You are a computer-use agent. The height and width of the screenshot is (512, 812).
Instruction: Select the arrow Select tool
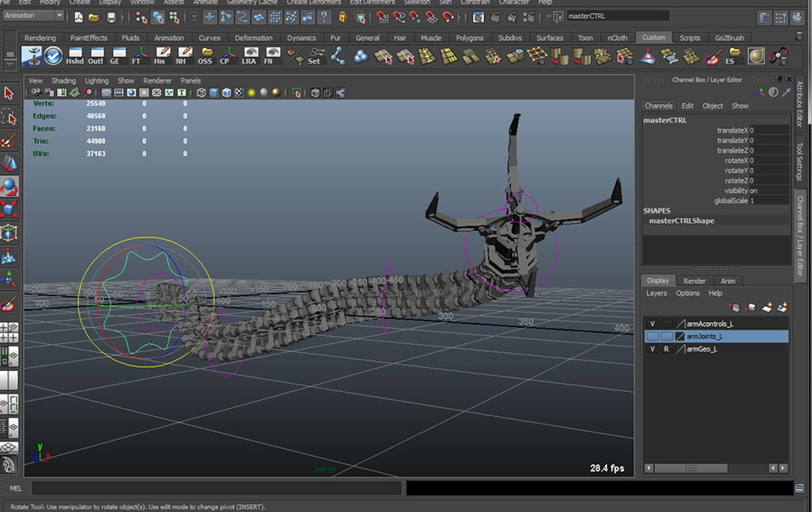(x=9, y=93)
